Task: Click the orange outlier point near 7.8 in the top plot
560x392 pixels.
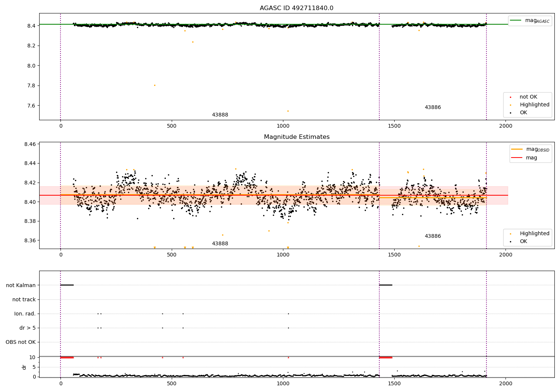Action: 155,85
